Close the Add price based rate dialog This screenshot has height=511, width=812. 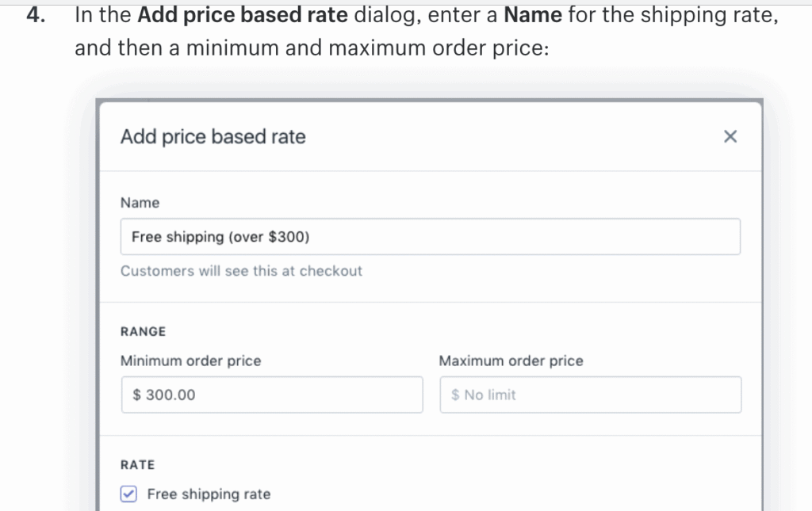(x=730, y=137)
